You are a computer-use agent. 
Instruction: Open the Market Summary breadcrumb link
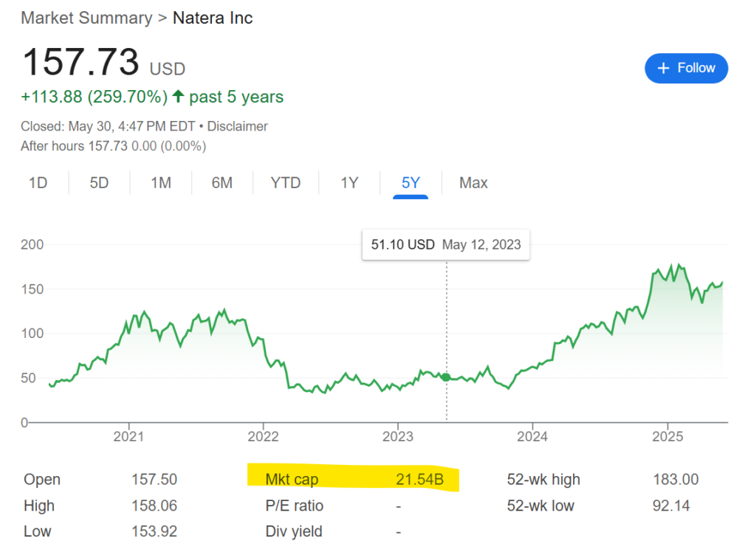87,18
